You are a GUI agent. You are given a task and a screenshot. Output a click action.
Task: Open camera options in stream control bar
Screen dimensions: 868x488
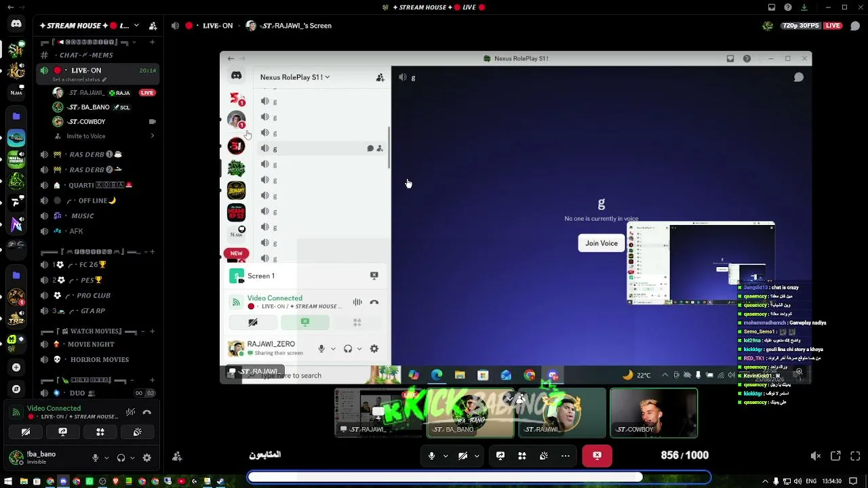(x=477, y=456)
